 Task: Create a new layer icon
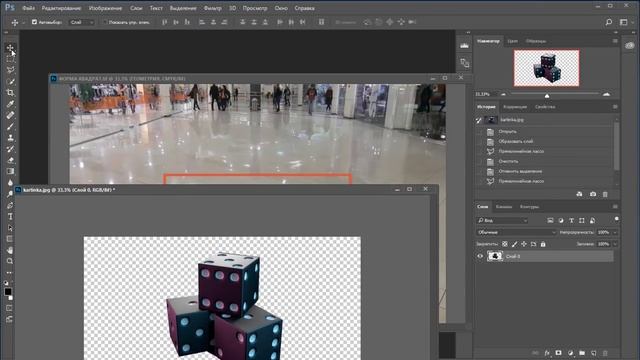click(x=594, y=353)
